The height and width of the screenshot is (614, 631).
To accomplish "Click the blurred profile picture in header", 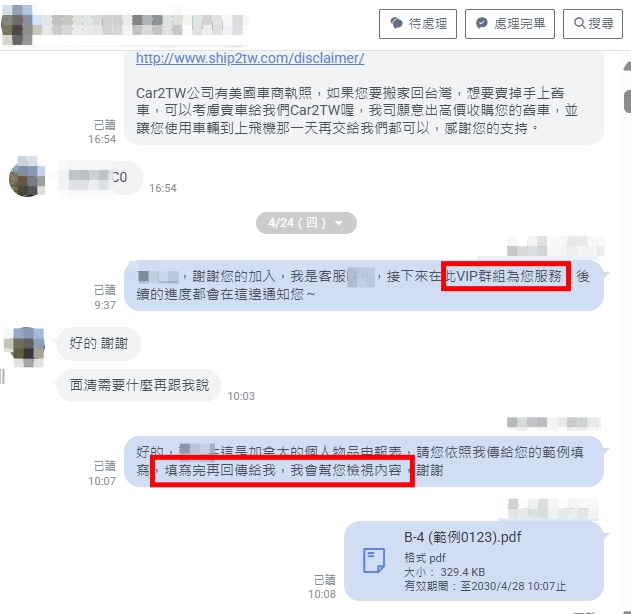I will pyautogui.click(x=17, y=25).
